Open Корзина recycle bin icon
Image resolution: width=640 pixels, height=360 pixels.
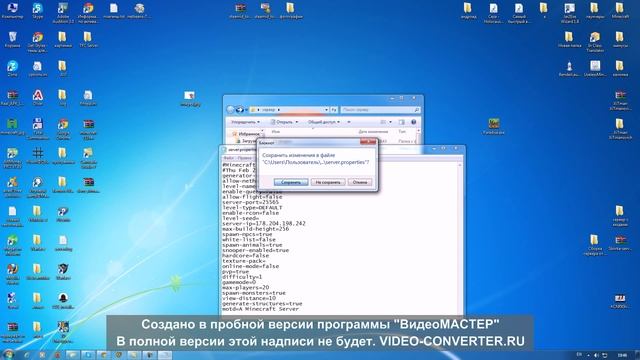point(12,40)
